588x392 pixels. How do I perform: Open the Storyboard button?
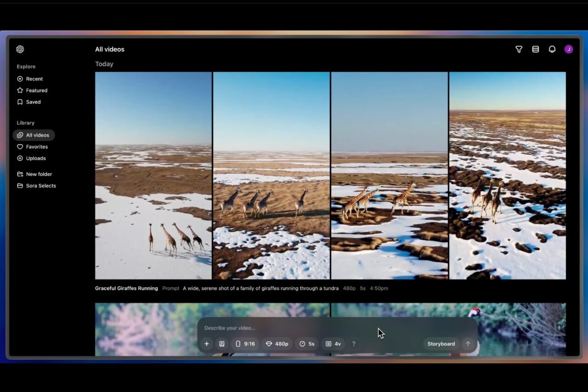click(441, 344)
